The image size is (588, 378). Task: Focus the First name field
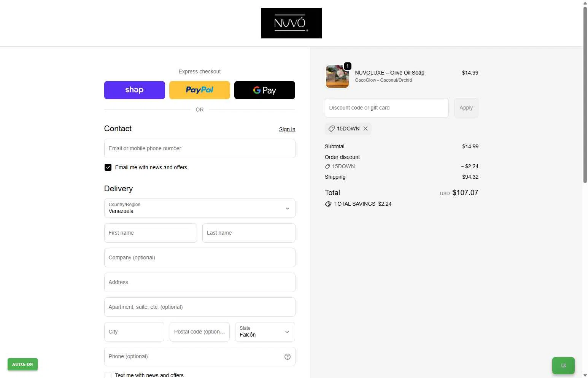(151, 233)
